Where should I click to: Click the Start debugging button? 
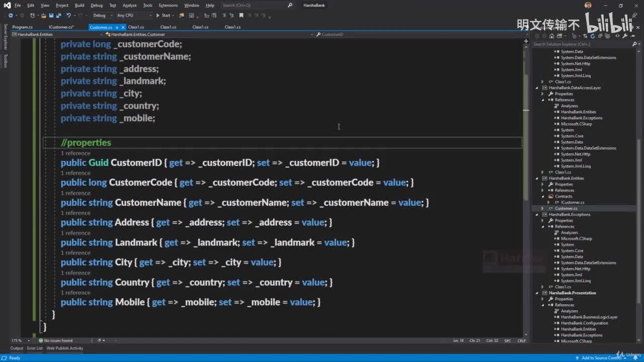coord(163,16)
